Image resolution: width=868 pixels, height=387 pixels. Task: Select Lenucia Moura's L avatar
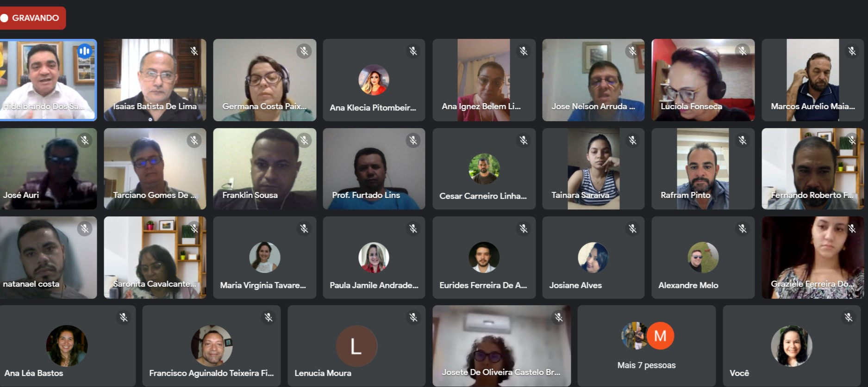(356, 346)
